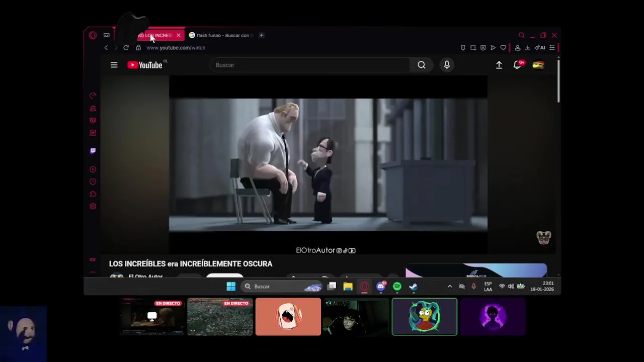Click the bear avatar beside the video
This screenshot has width=644, height=362.
coord(544,238)
